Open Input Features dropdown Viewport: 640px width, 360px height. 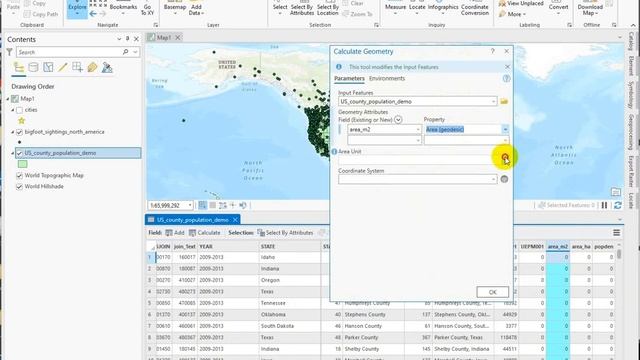tap(493, 101)
